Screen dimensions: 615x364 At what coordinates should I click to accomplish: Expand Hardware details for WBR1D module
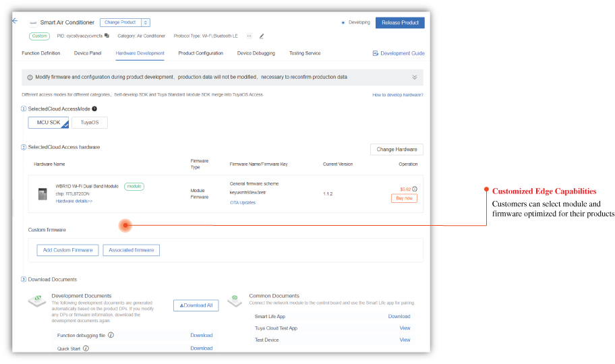coord(74,201)
